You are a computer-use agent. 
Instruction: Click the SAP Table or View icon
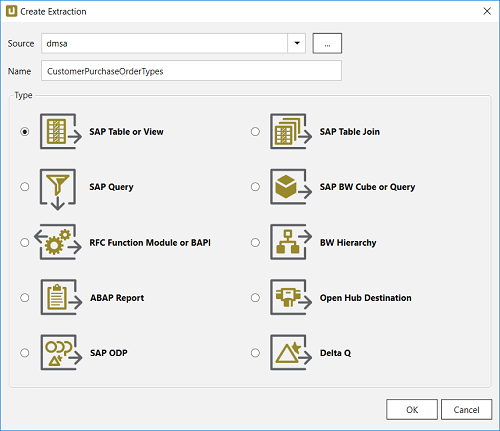coord(61,131)
